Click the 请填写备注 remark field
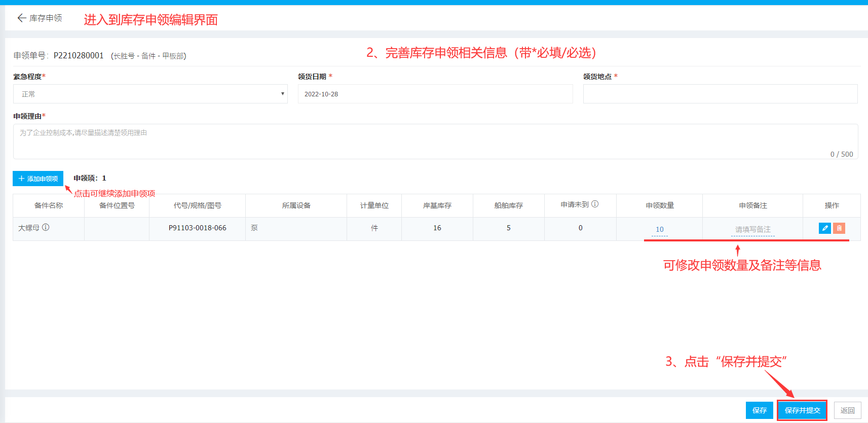 pos(752,229)
